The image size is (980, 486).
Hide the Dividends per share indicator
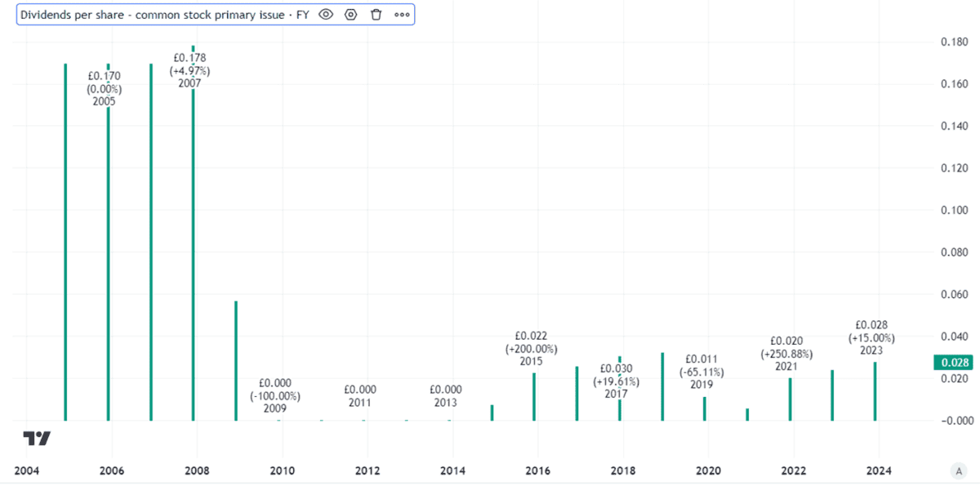click(326, 15)
